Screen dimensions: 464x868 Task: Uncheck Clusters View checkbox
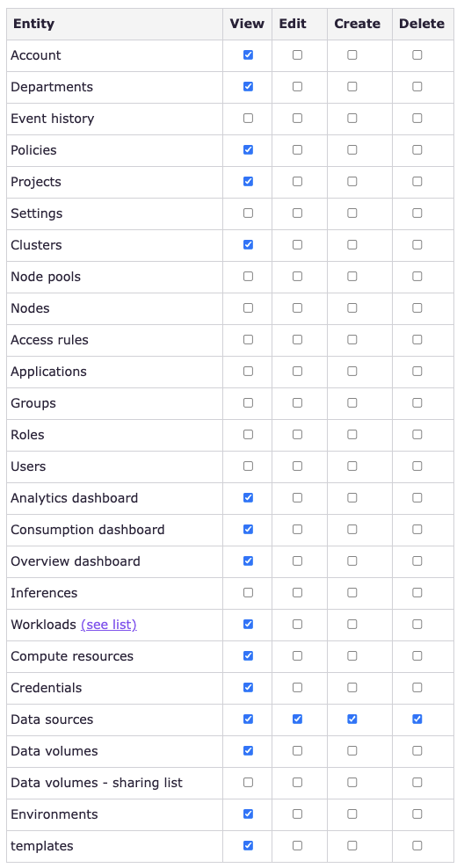coord(248,244)
